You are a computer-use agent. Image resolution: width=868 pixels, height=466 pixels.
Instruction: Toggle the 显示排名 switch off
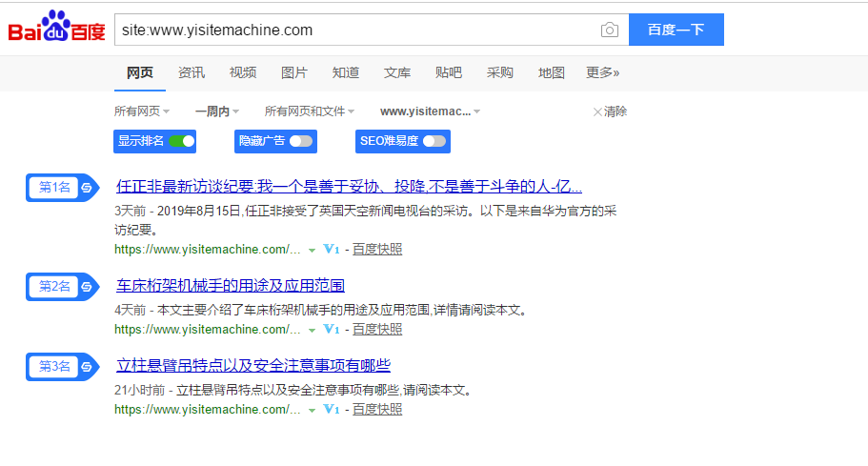tap(182, 141)
